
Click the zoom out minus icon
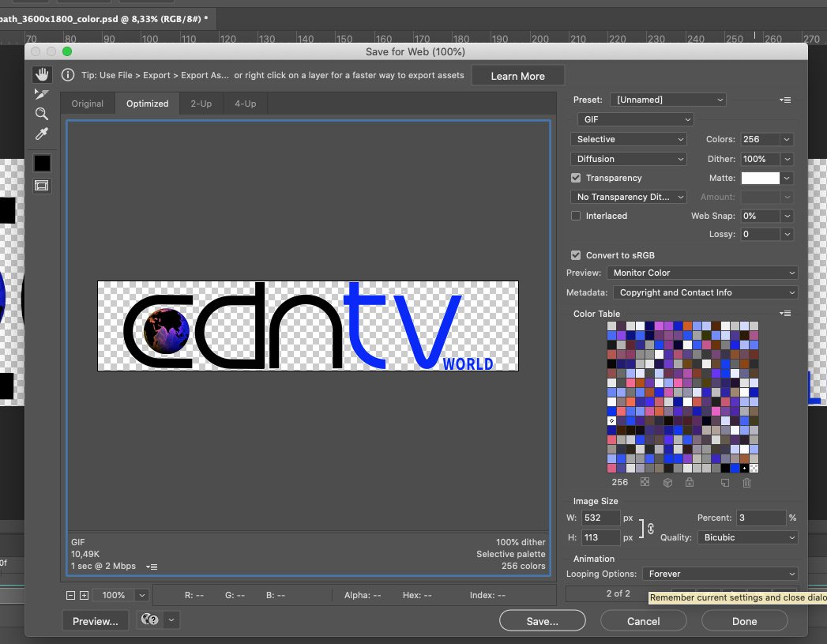[70, 595]
